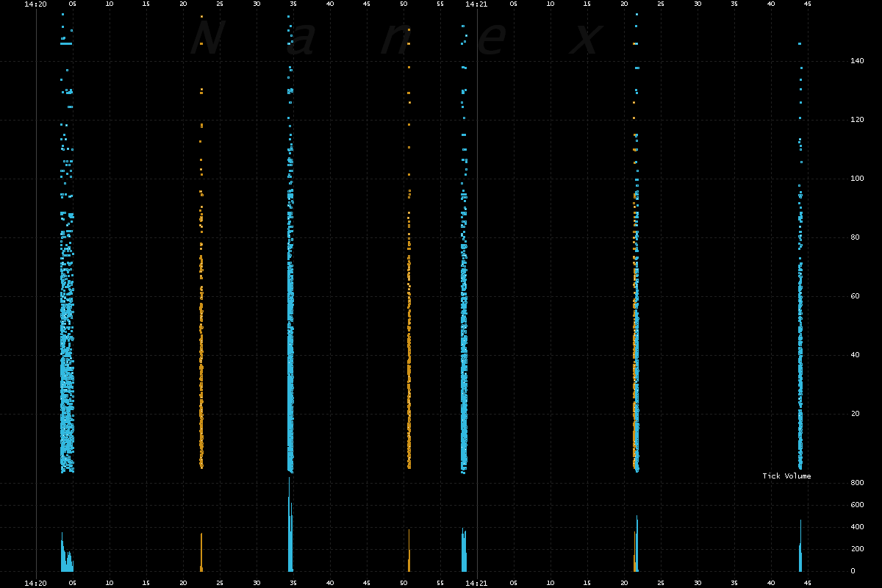The image size is (882, 588).
Task: Click blue tick column at 14:21:44
Action: (x=800, y=257)
